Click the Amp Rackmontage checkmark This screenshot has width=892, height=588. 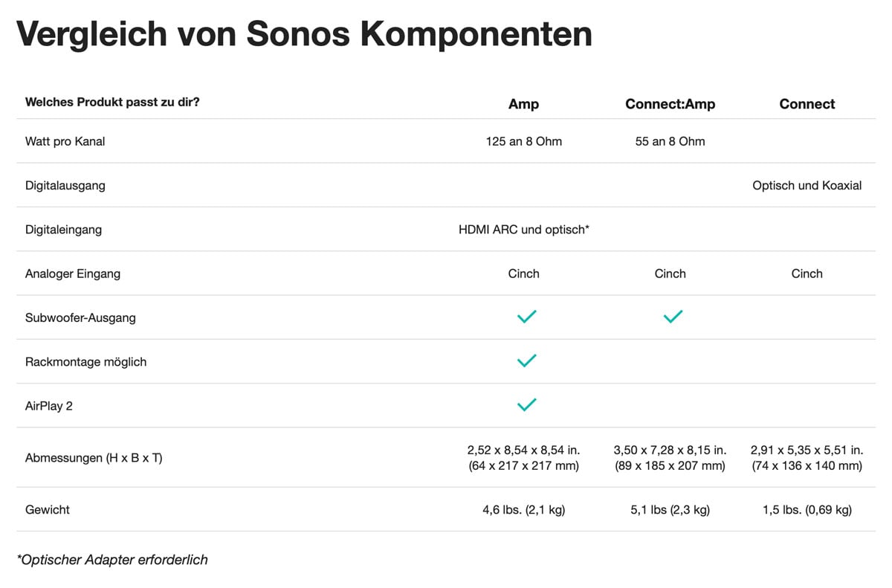point(526,361)
